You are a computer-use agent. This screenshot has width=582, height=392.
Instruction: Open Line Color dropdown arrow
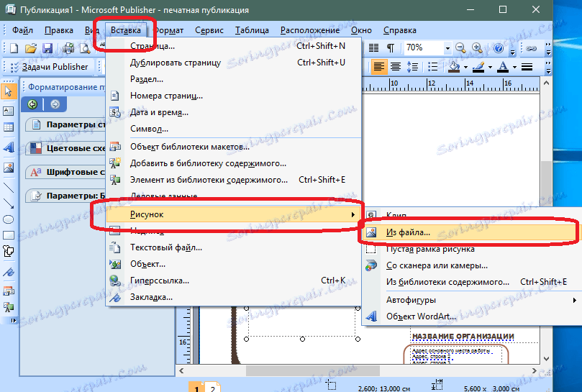click(490, 67)
